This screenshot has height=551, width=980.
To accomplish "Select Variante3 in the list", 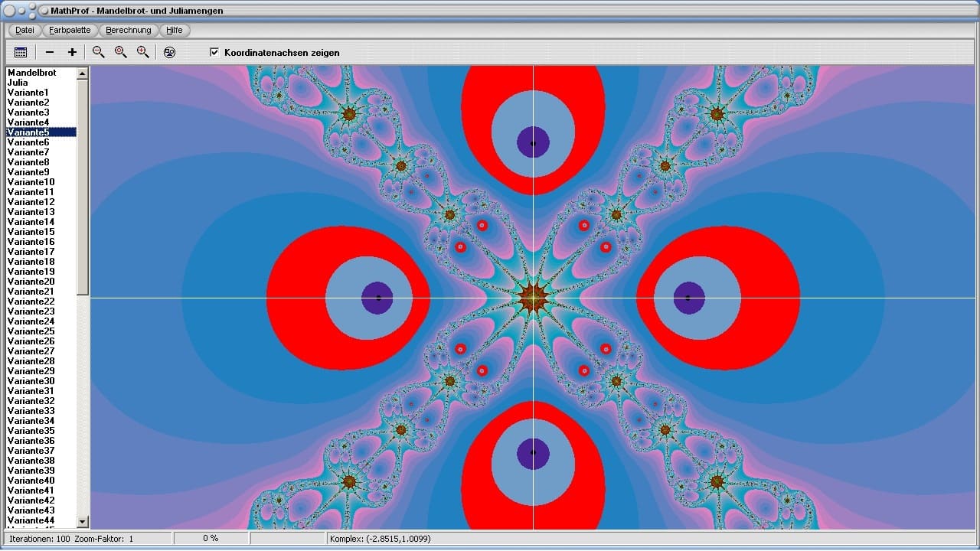I will [x=28, y=112].
